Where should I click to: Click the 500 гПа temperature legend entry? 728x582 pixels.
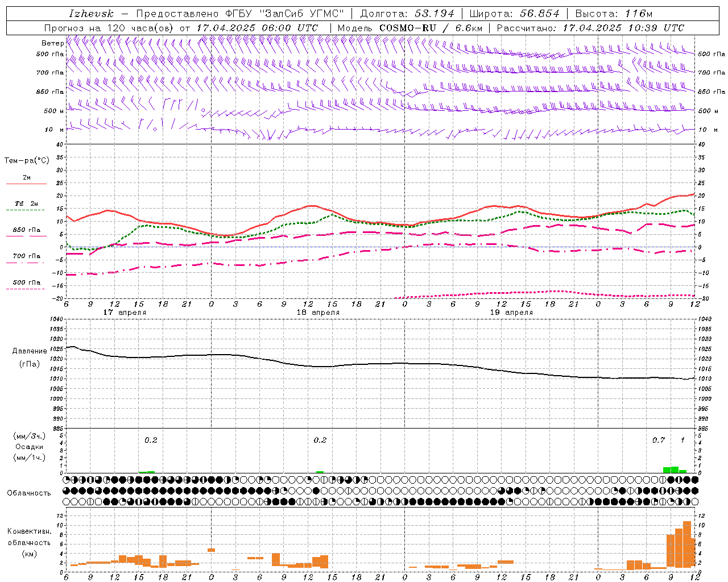(27, 282)
